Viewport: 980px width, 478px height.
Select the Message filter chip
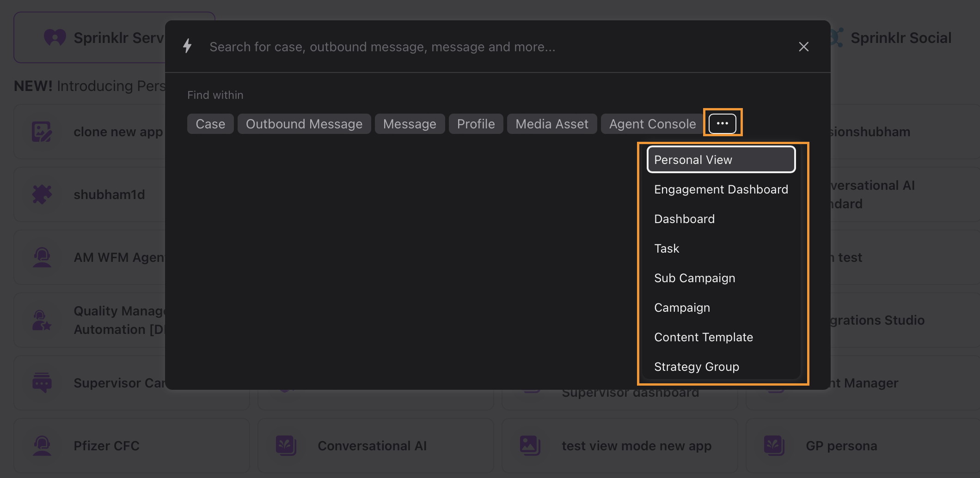[x=410, y=124]
